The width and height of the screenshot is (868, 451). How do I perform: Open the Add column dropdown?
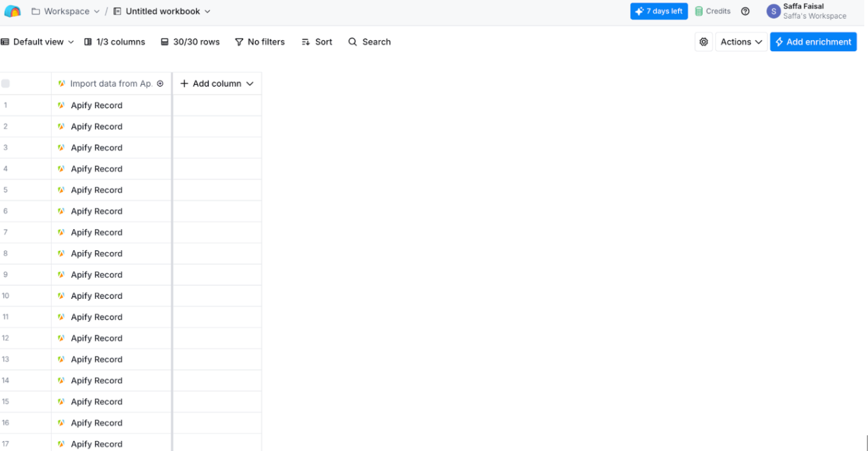pyautogui.click(x=217, y=84)
